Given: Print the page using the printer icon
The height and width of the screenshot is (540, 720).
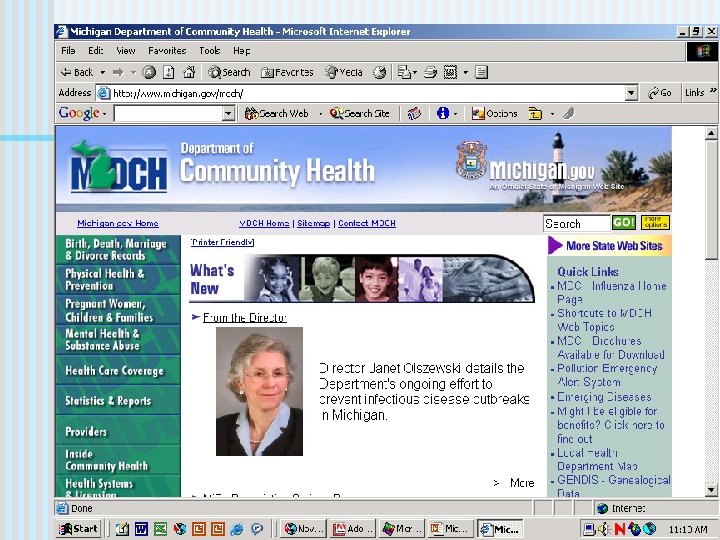Looking at the screenshot, I should click(430, 72).
